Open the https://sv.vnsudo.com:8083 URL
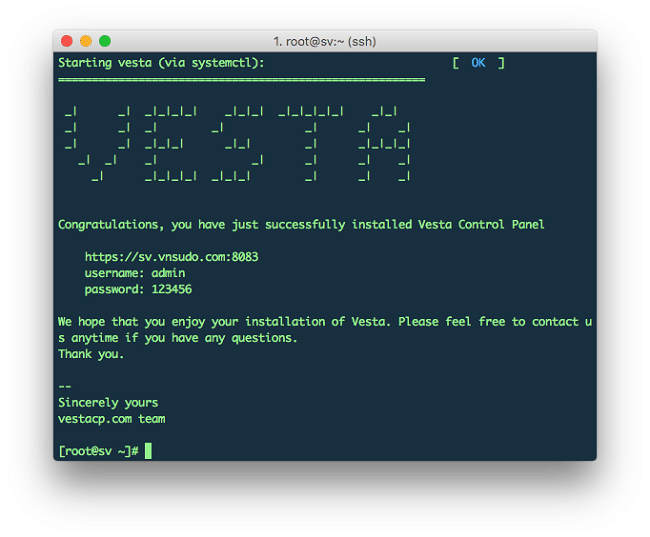 point(171,257)
